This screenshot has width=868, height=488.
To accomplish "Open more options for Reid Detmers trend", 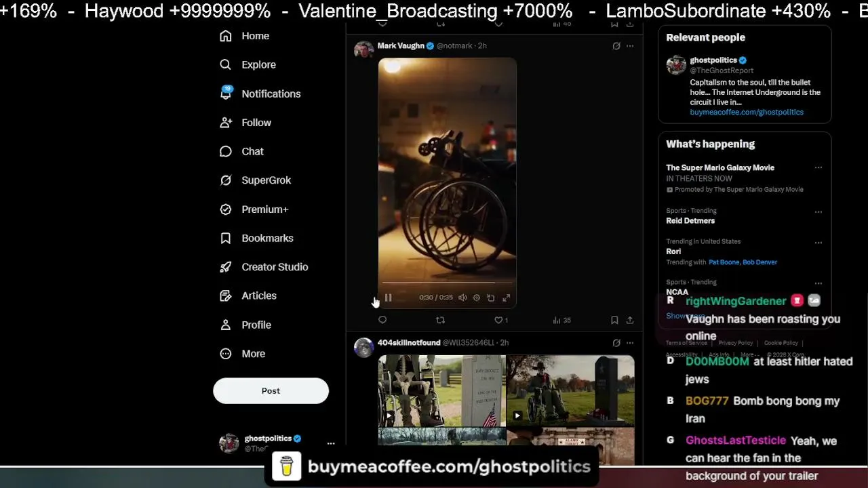I will [x=818, y=211].
